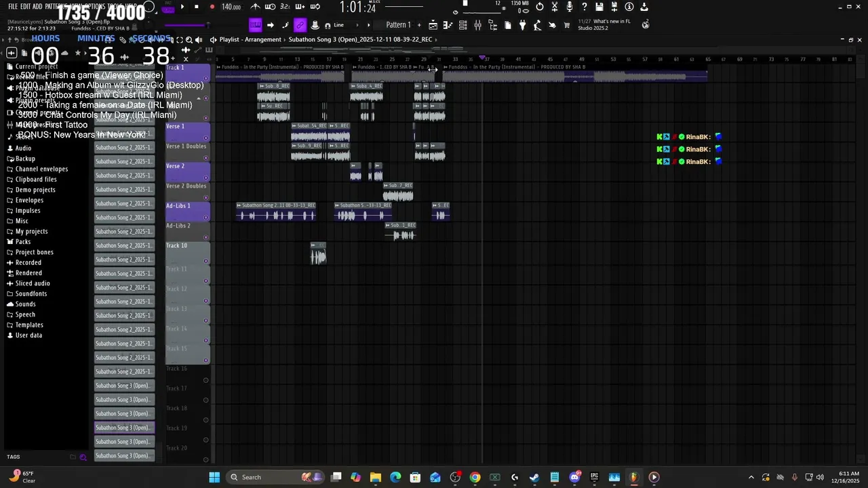Click the export render download icon
Screen dimensions: 868x488
(644, 7)
